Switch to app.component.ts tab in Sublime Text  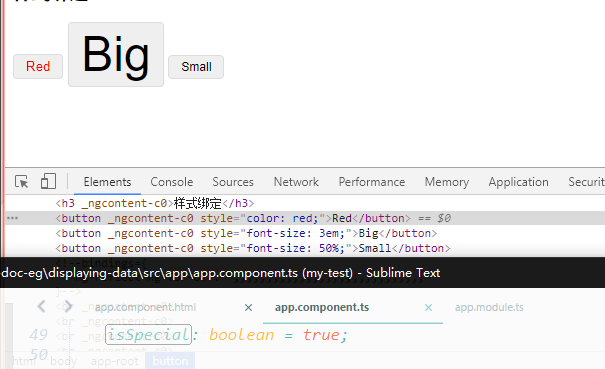pos(322,307)
